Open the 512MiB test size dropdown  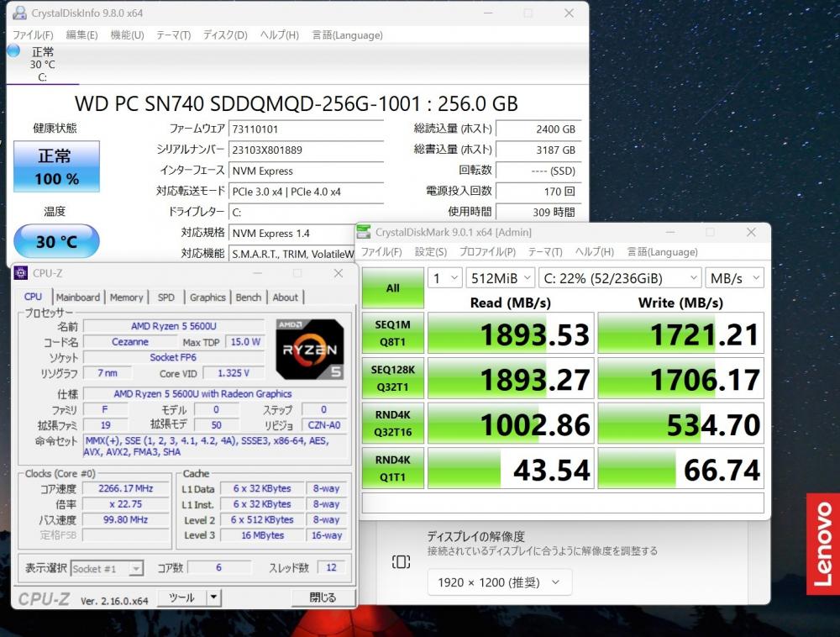tap(500, 278)
